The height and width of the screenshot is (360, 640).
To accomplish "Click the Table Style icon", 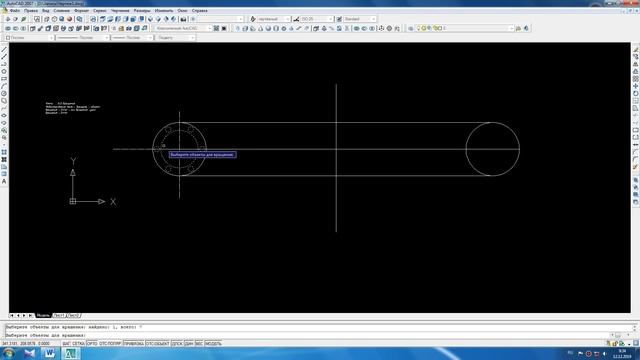I will pyautogui.click(x=339, y=19).
